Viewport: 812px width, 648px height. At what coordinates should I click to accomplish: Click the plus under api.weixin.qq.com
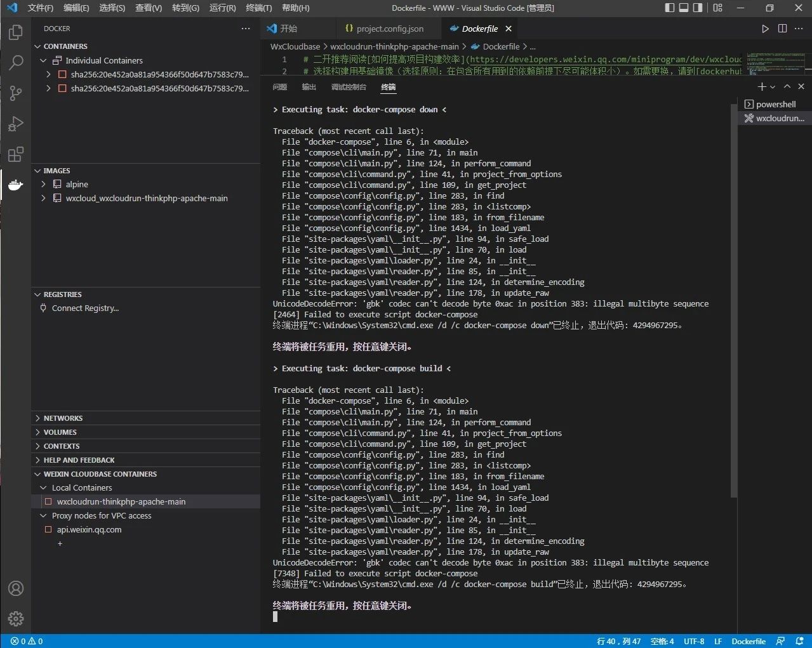(60, 544)
